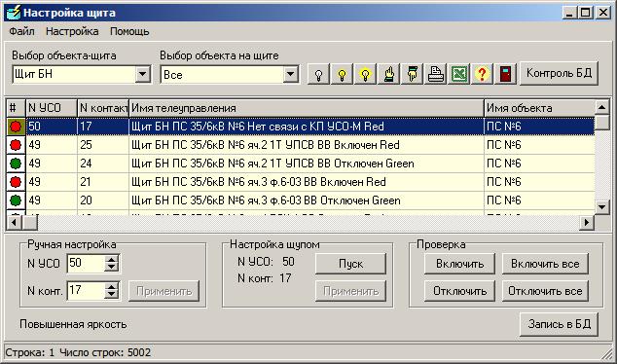Export to Excel using the green X icon
617x364 pixels.
click(458, 74)
